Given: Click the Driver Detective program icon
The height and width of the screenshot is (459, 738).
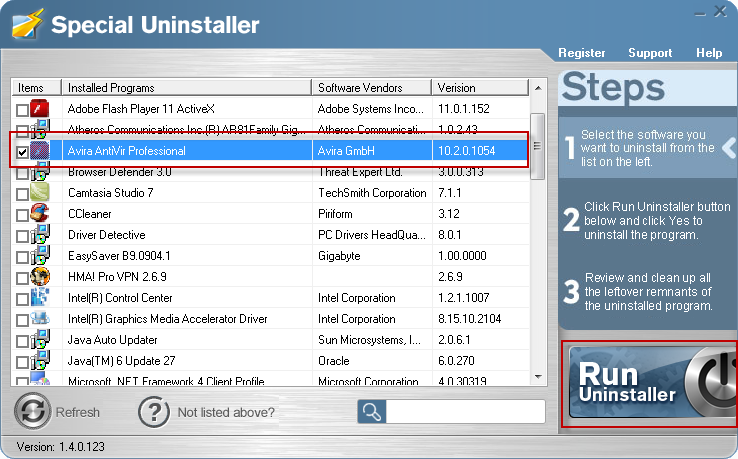Looking at the screenshot, I should (x=40, y=234).
